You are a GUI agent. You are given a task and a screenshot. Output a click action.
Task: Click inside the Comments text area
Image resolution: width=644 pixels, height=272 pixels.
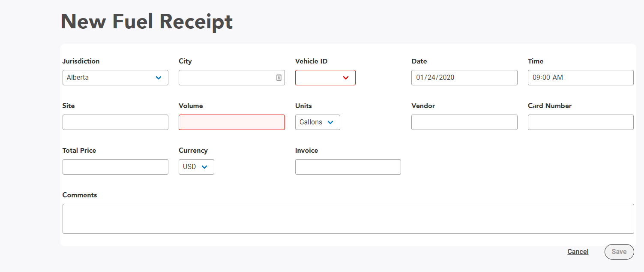pos(348,218)
